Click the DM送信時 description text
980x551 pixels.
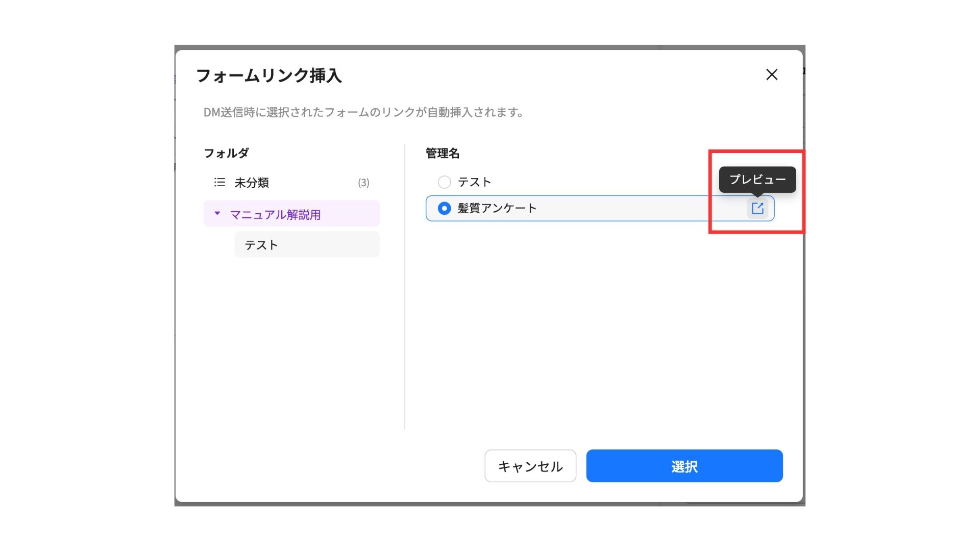(x=363, y=112)
